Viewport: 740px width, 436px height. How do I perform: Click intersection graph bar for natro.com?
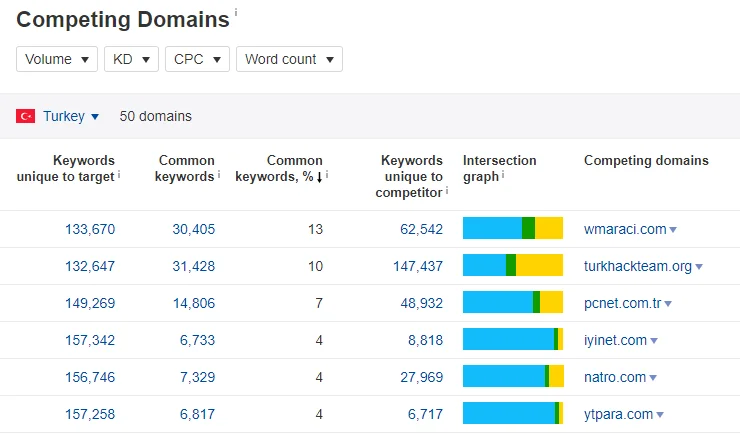(512, 377)
